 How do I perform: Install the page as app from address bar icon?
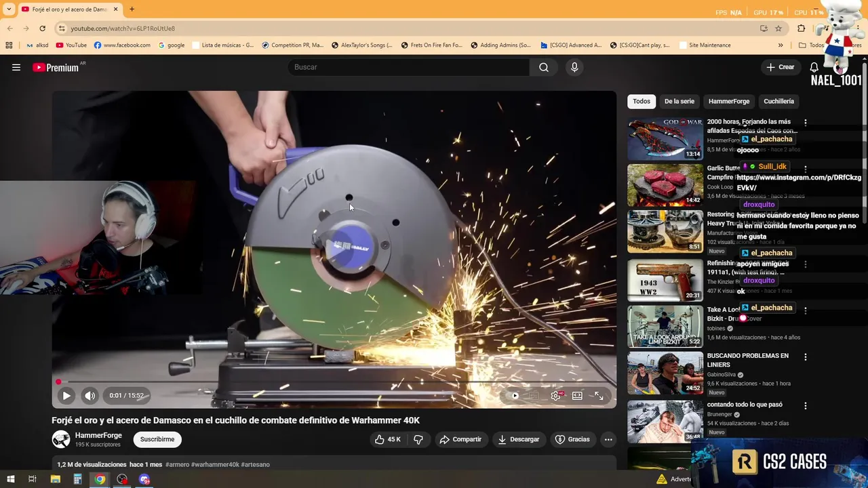click(764, 28)
